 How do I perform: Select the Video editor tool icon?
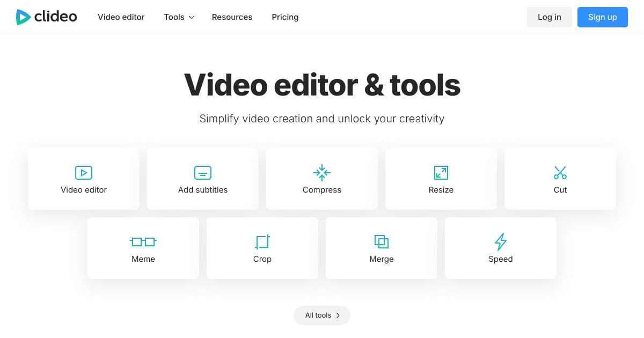pyautogui.click(x=83, y=173)
